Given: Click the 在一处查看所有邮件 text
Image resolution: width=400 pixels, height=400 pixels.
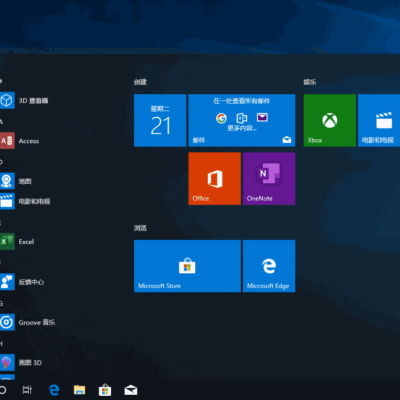Looking at the screenshot, I should coord(242,101).
